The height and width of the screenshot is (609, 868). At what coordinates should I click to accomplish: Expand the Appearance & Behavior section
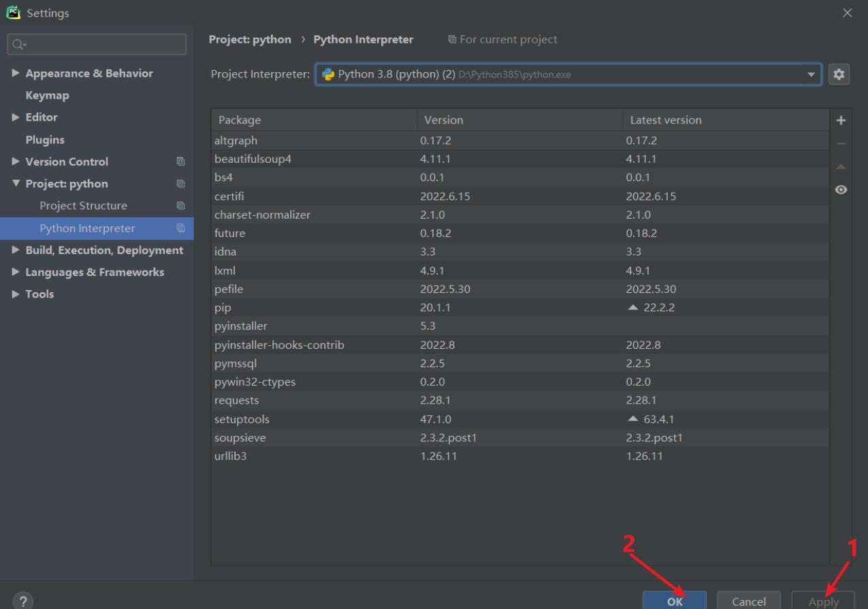(16, 74)
